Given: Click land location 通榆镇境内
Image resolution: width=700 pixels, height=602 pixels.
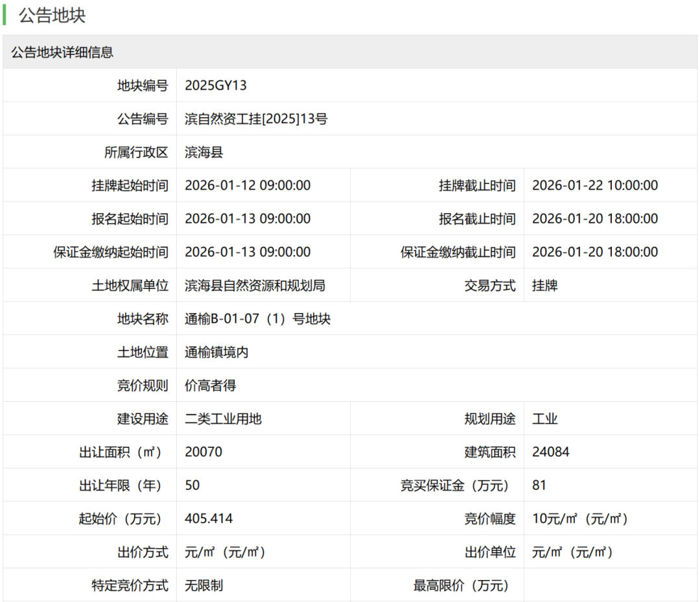Looking at the screenshot, I should [x=216, y=353].
